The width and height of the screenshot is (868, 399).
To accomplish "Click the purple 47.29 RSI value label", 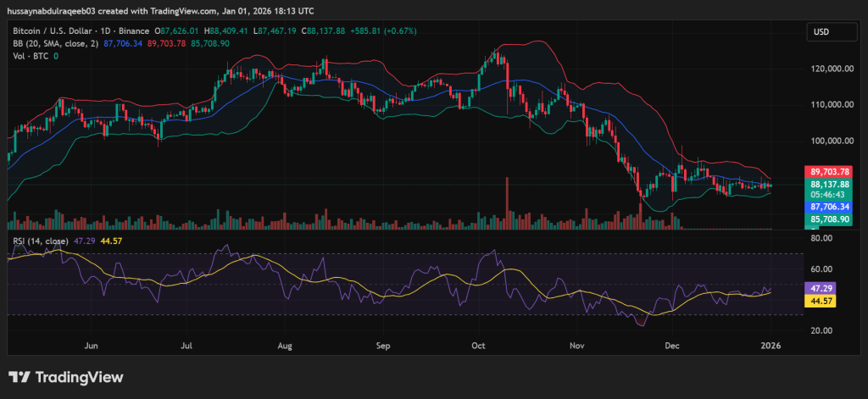I will 821,288.
